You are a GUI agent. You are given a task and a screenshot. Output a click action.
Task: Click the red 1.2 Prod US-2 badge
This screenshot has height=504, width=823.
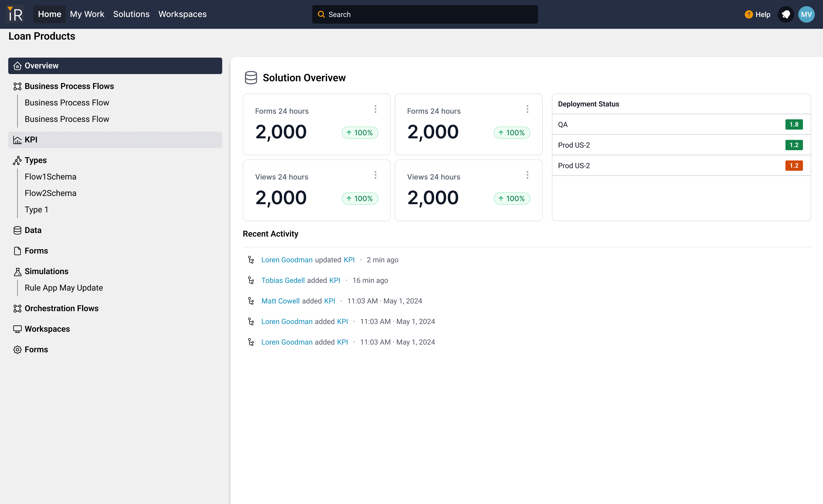[x=794, y=166]
